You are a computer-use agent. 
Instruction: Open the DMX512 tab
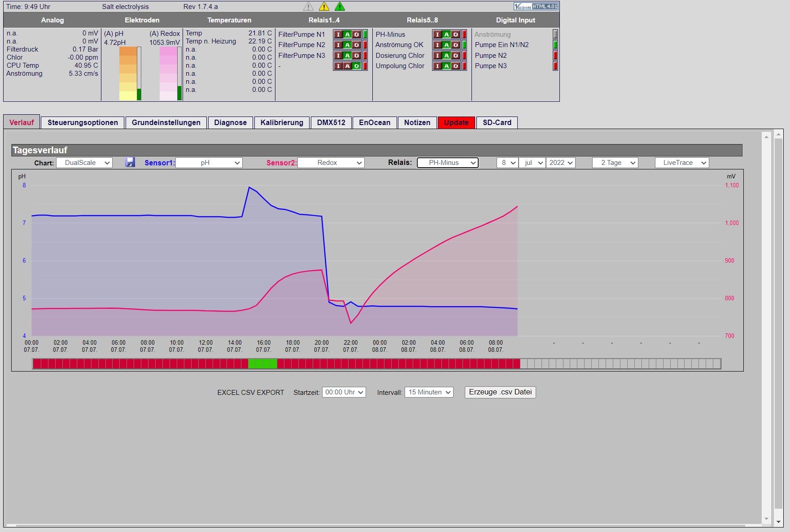point(331,122)
